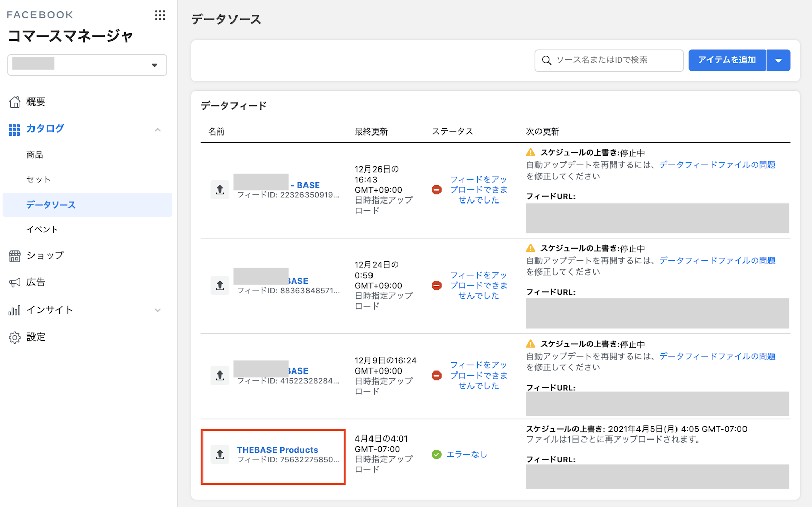Open 広告 in the sidebar

click(x=36, y=282)
